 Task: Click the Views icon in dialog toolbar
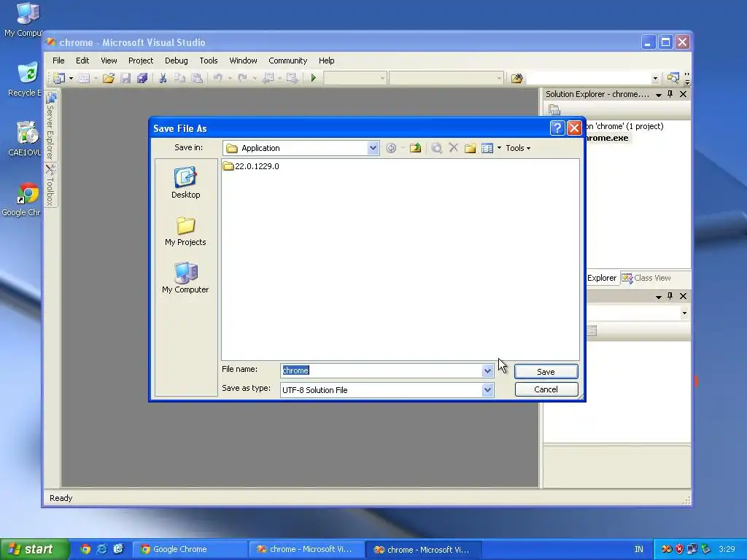click(487, 148)
